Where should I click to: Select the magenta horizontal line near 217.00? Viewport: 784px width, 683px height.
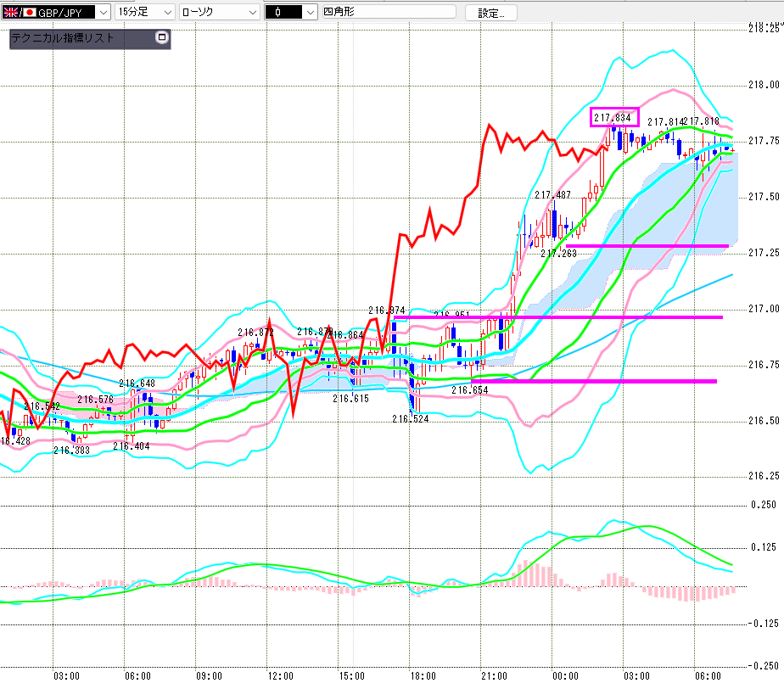click(558, 317)
